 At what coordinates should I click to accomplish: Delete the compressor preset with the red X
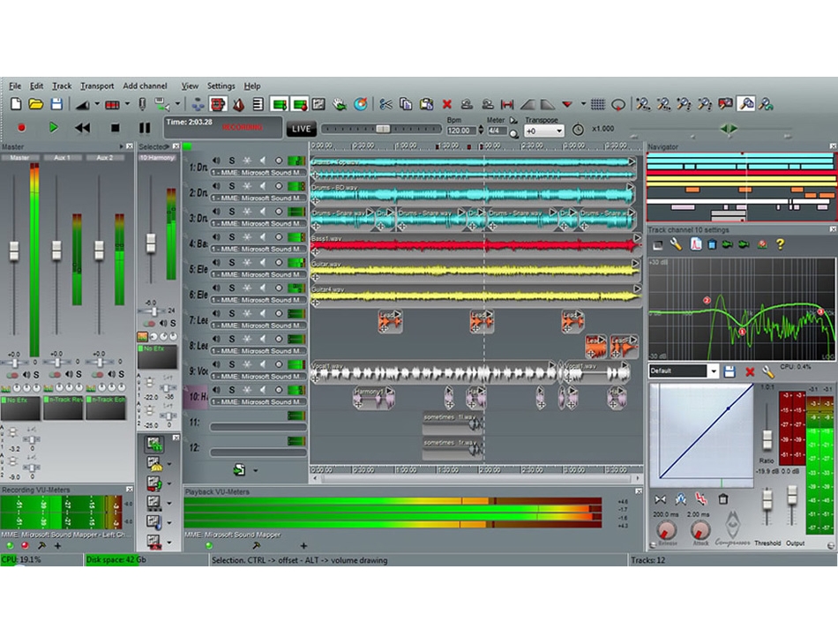coord(750,372)
